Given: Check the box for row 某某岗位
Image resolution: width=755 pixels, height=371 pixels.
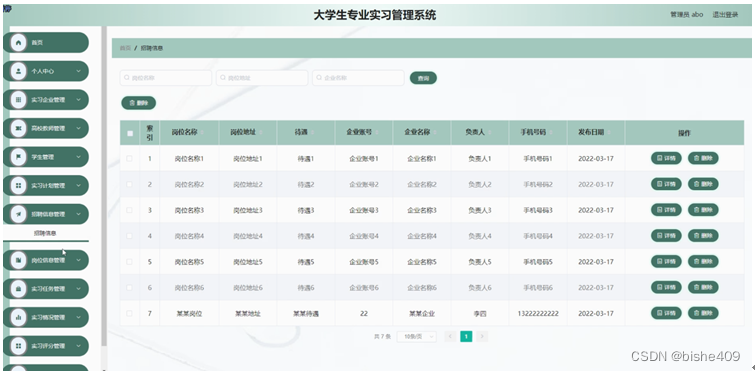Looking at the screenshot, I should click(x=130, y=313).
